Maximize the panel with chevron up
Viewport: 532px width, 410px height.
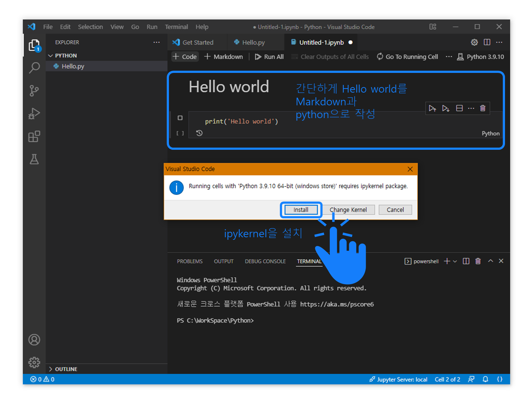(x=490, y=261)
